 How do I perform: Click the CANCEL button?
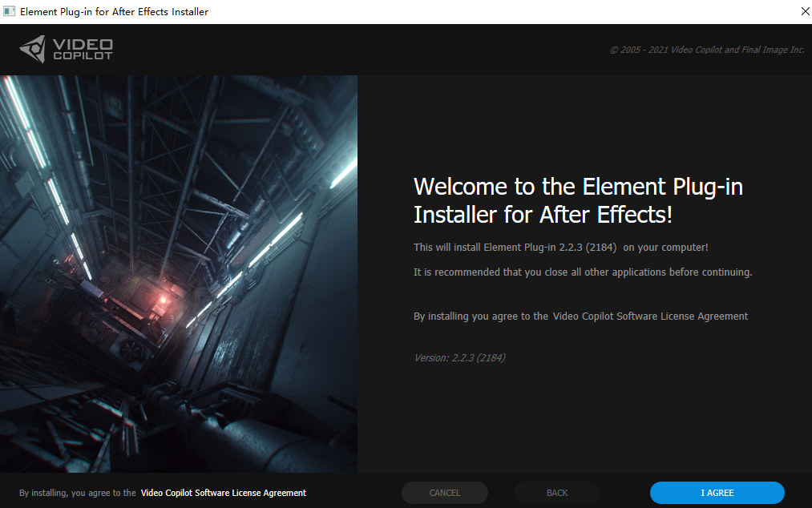[x=444, y=493]
